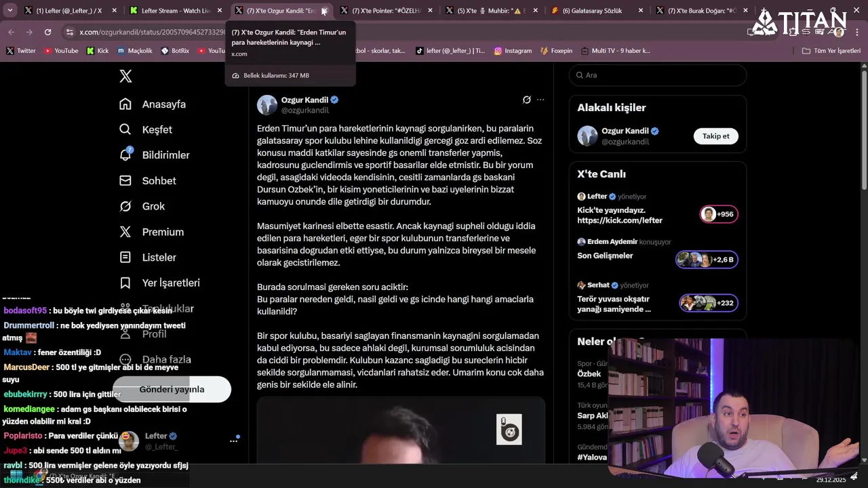This screenshot has height=488, width=868.
Task: Open the account menu dots next to Lefter
Action: tap(233, 441)
